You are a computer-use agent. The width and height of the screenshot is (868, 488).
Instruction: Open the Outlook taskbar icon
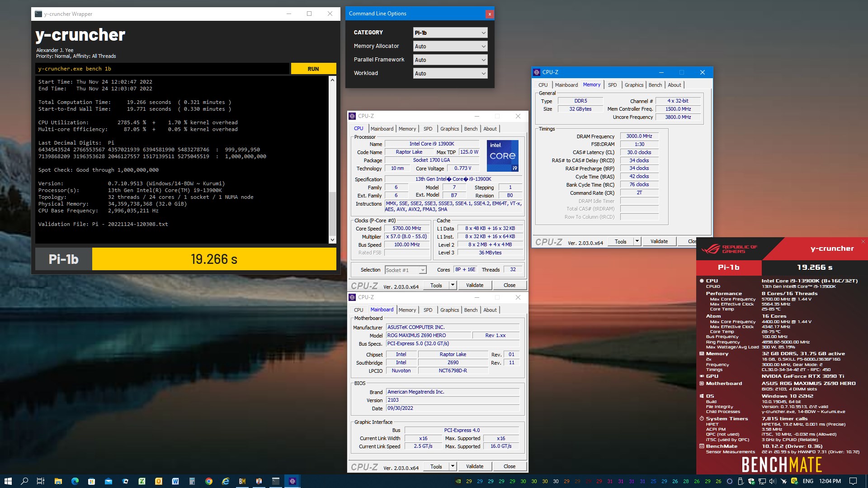[x=158, y=481]
